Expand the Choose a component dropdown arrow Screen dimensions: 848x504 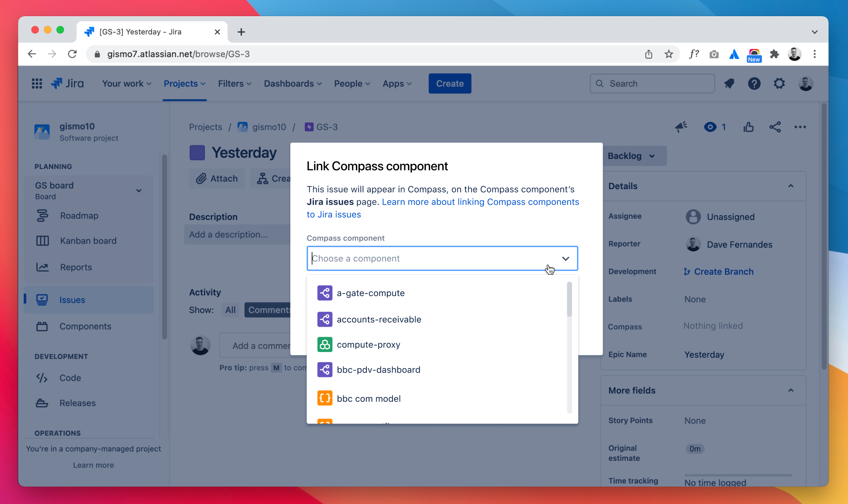565,259
